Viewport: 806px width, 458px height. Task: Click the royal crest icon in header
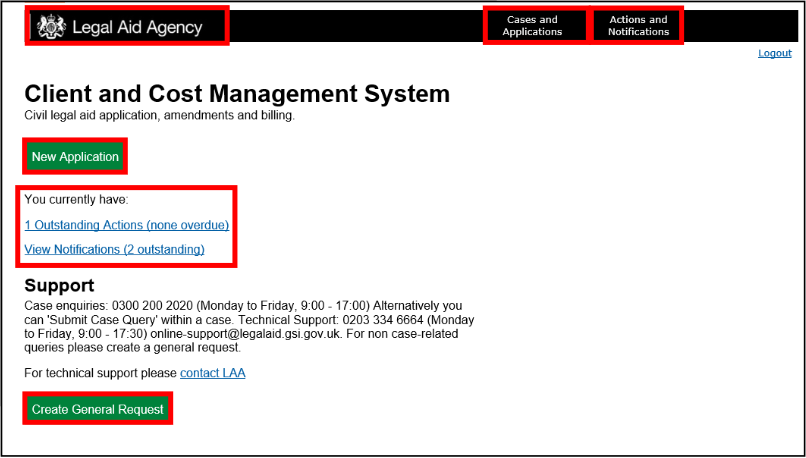[x=50, y=27]
